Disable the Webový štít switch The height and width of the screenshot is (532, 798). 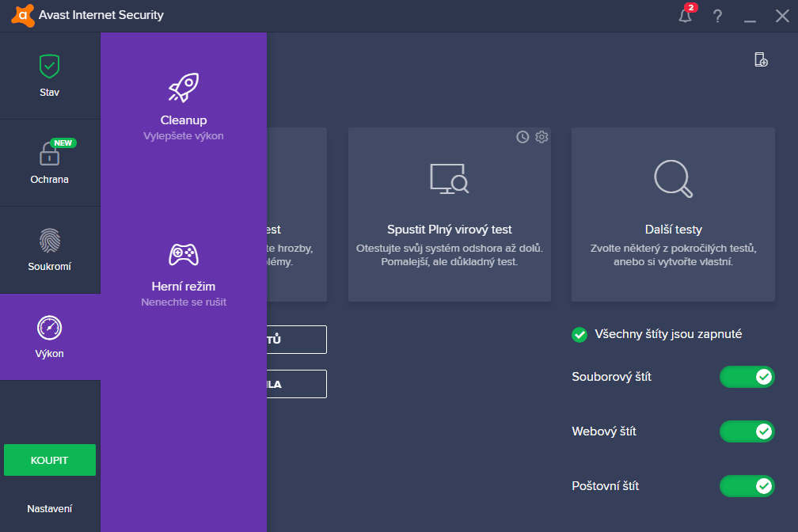click(747, 431)
